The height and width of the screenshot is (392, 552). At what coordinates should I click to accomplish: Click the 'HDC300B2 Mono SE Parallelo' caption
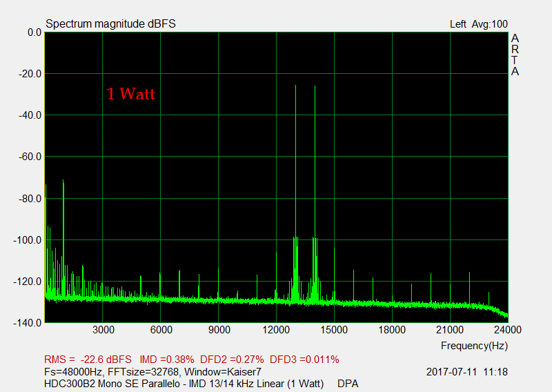tap(112, 384)
